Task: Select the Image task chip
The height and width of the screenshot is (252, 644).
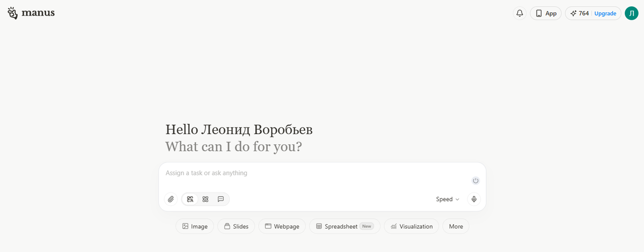Action: pos(195,226)
